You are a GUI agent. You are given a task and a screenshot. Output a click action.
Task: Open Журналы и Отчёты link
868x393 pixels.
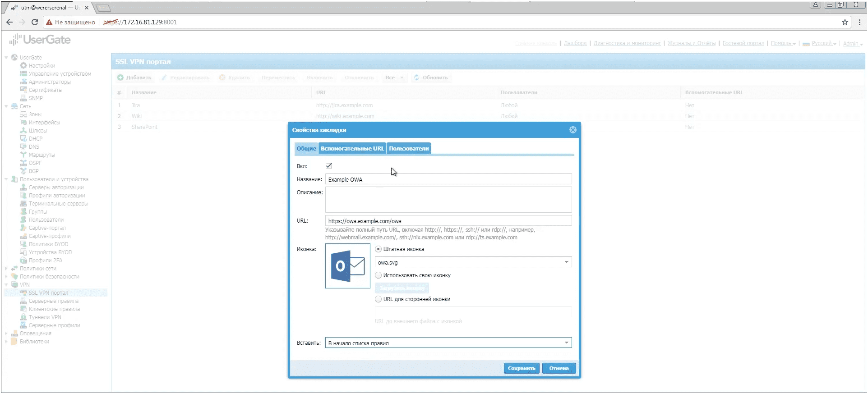pyautogui.click(x=692, y=43)
